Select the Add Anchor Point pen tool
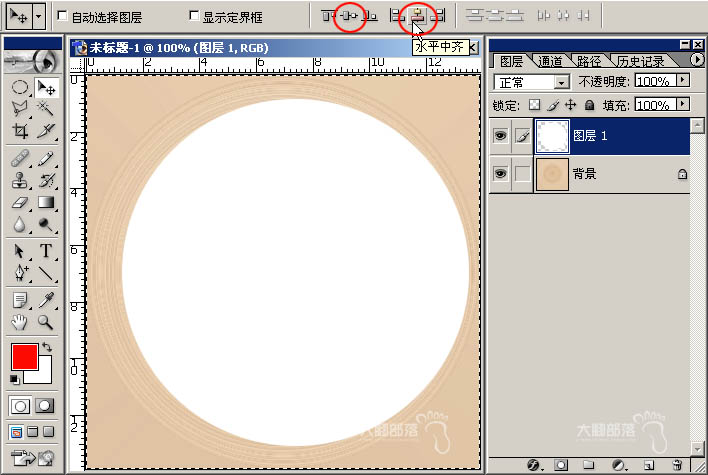This screenshot has width=708, height=475. (x=19, y=273)
